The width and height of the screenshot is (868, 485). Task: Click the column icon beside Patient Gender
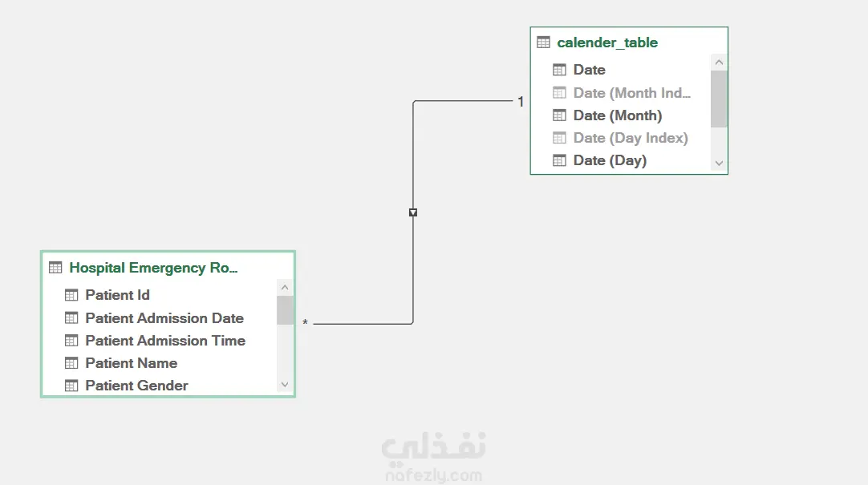pos(71,386)
